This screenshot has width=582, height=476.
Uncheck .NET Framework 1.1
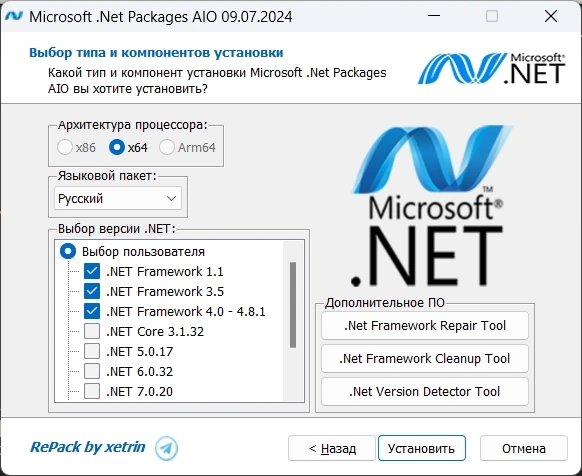pyautogui.click(x=92, y=271)
